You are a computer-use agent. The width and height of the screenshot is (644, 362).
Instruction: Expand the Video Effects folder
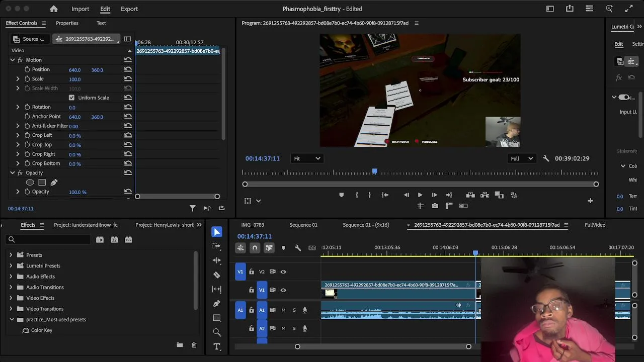point(11,298)
